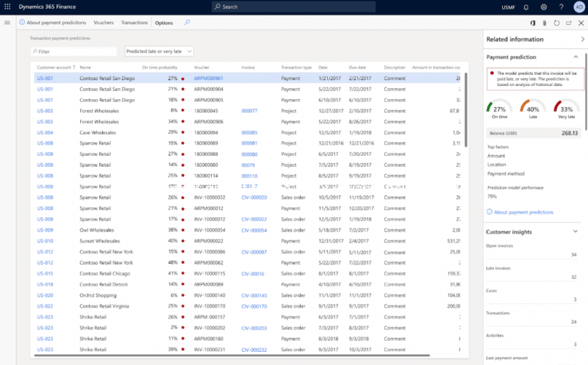
Task: Open the Options tab
Action: 164,23
